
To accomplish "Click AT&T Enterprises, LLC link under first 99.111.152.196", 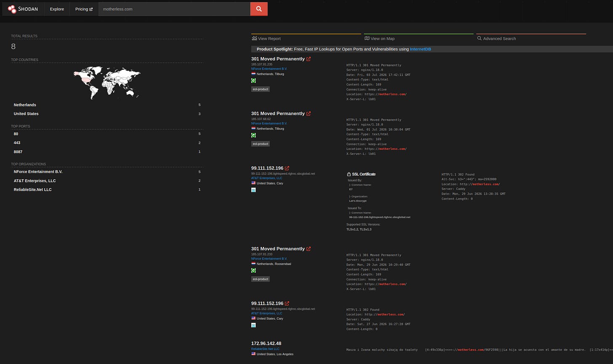I will 267,178.
